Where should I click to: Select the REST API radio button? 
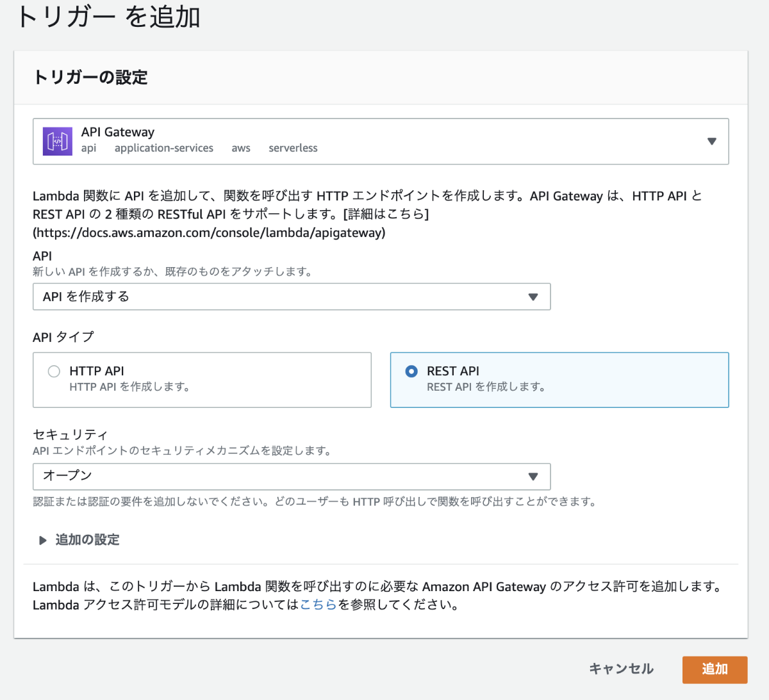pos(411,371)
